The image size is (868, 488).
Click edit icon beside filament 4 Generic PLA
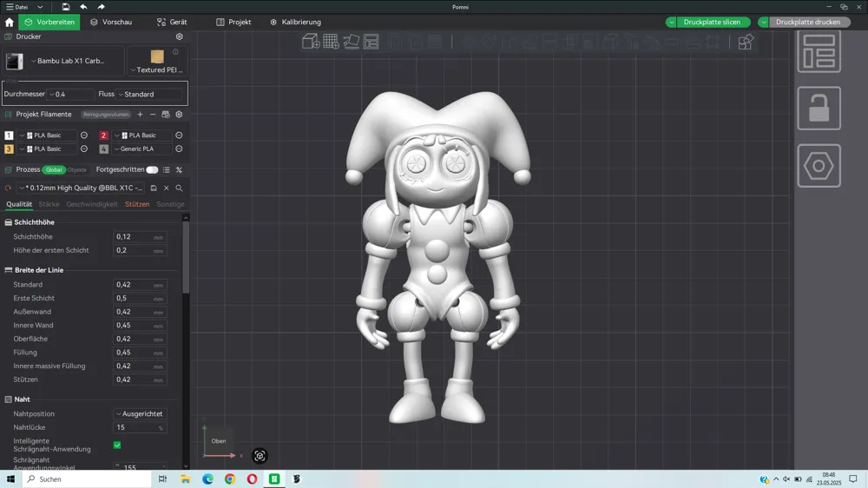point(179,148)
